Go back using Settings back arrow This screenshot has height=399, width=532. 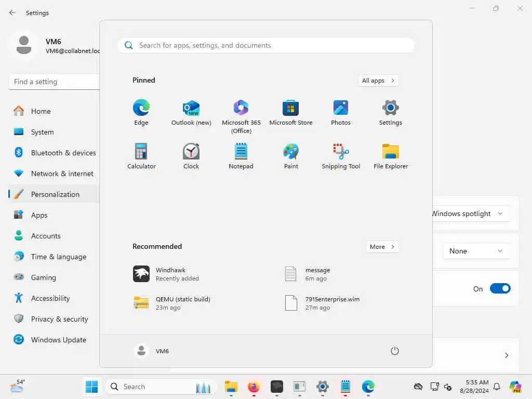point(12,12)
